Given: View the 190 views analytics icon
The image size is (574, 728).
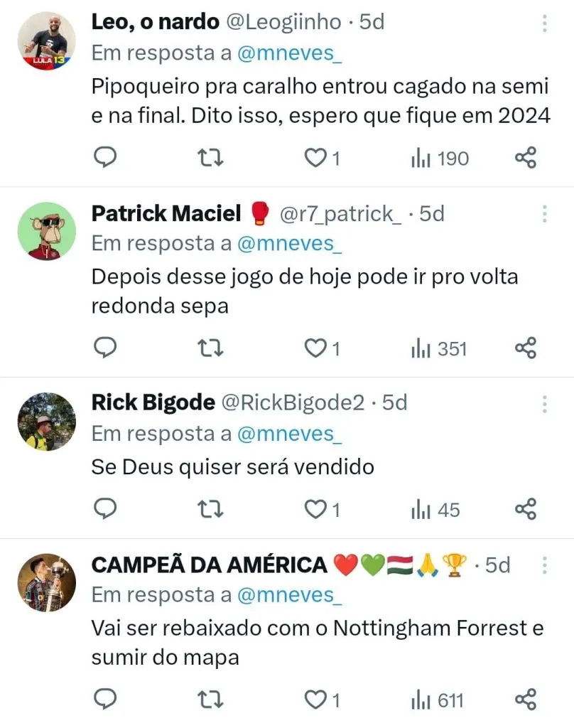Looking at the screenshot, I should tap(440, 158).
